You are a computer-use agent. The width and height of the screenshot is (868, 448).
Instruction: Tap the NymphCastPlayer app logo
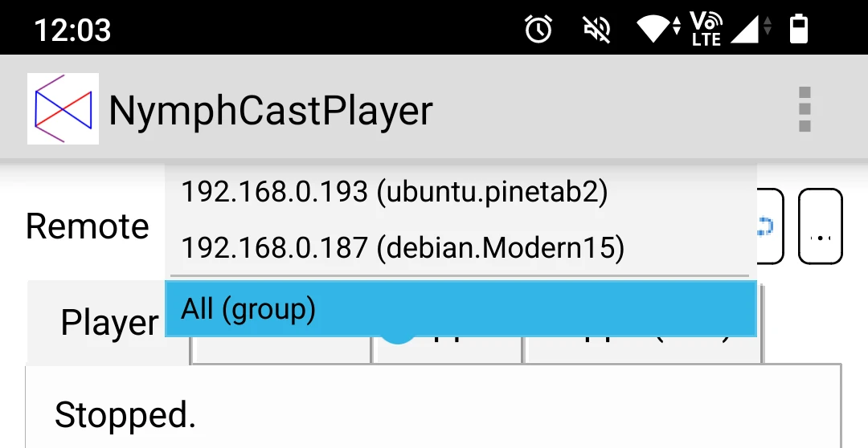(63, 109)
